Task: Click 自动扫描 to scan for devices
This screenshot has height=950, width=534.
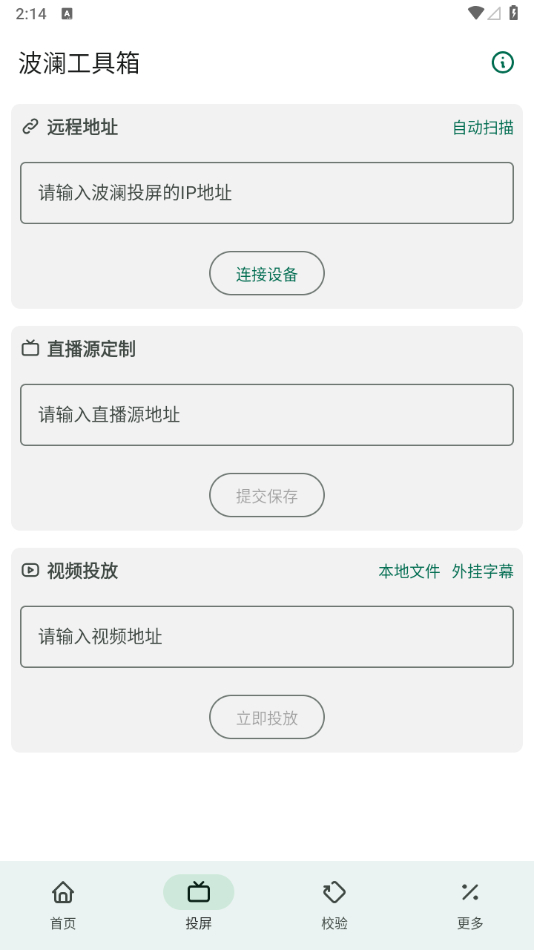Action: [x=483, y=128]
